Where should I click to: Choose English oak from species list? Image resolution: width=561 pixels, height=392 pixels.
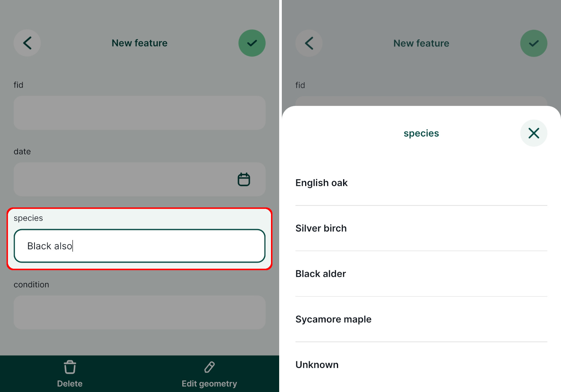(x=421, y=183)
